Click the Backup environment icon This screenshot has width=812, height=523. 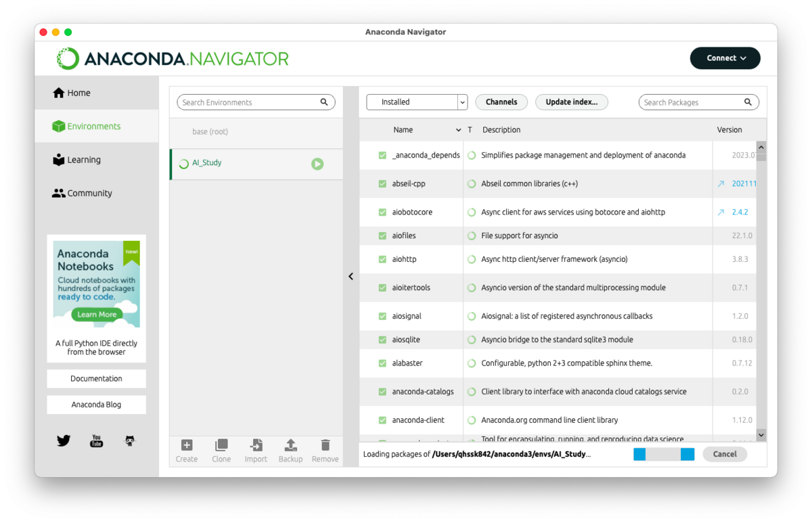(290, 445)
